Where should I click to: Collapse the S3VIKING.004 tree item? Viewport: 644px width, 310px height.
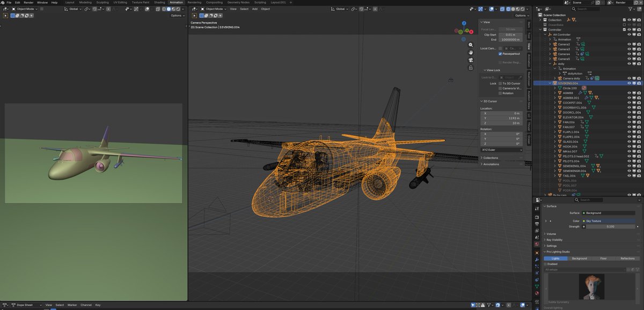550,83
